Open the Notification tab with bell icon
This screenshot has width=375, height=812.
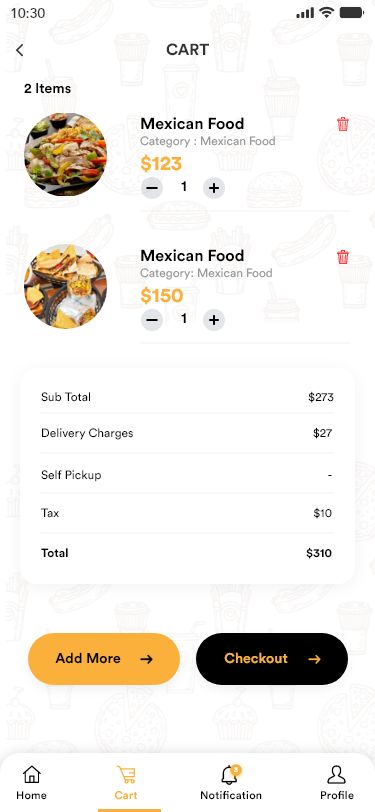click(231, 782)
